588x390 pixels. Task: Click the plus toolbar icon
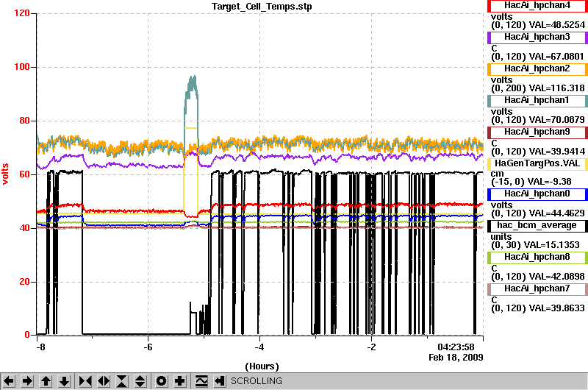pyautogui.click(x=180, y=381)
